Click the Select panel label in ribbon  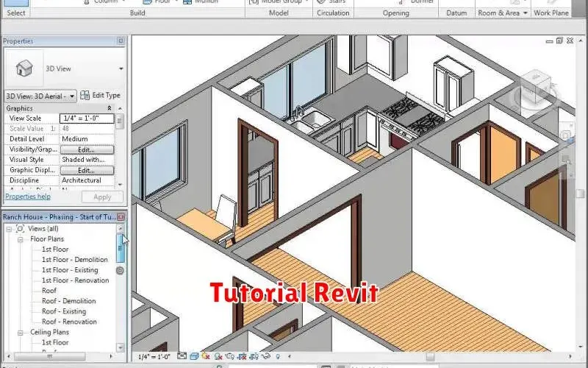click(16, 13)
